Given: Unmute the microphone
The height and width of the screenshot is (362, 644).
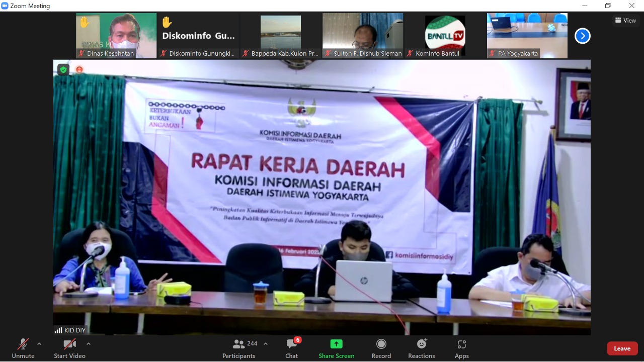Looking at the screenshot, I should pos(23,348).
